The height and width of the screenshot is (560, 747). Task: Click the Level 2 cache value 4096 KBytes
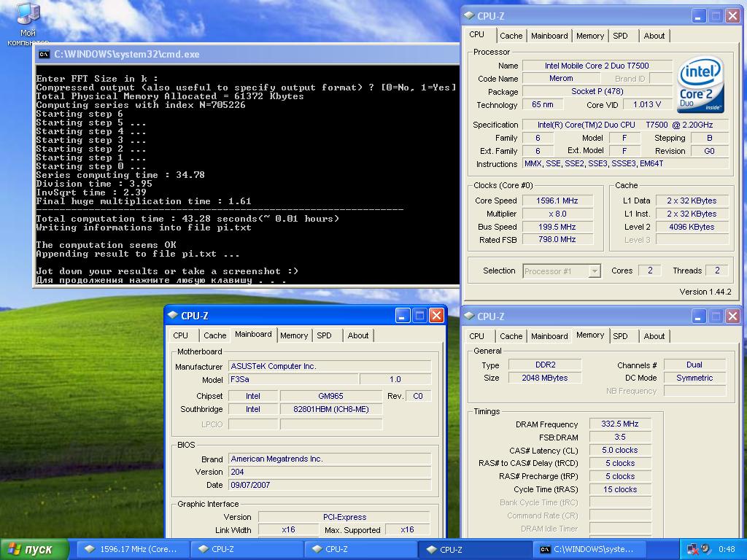[692, 227]
